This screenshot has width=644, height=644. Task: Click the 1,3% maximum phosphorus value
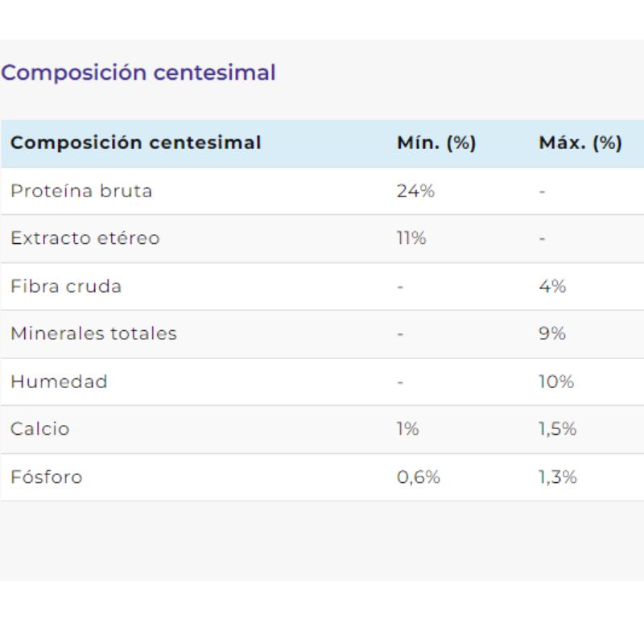point(558,477)
